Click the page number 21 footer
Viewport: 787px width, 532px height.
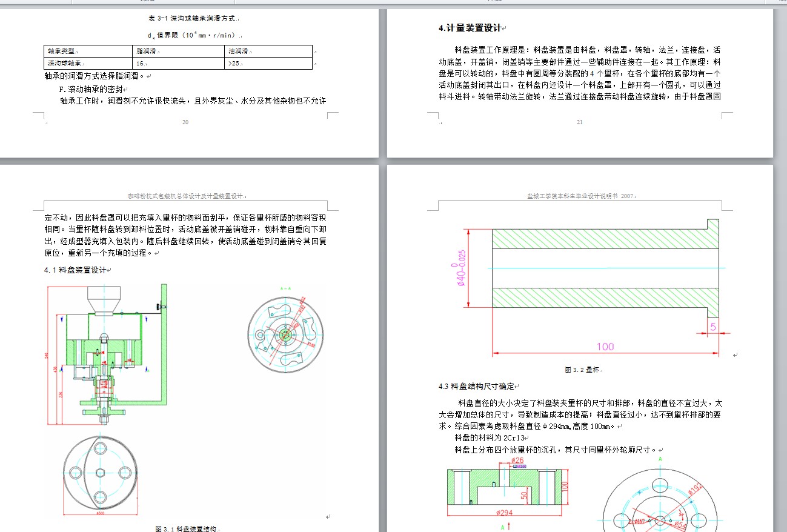click(x=580, y=122)
